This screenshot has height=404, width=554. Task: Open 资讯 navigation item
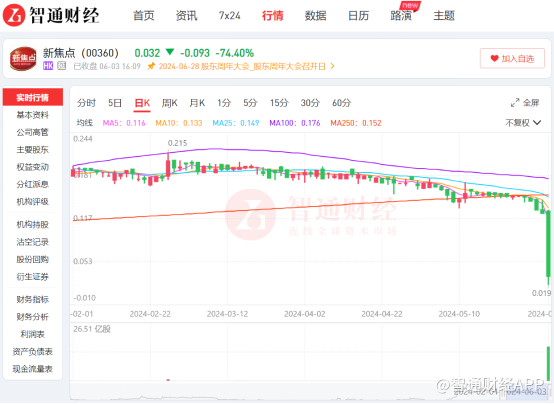(186, 16)
